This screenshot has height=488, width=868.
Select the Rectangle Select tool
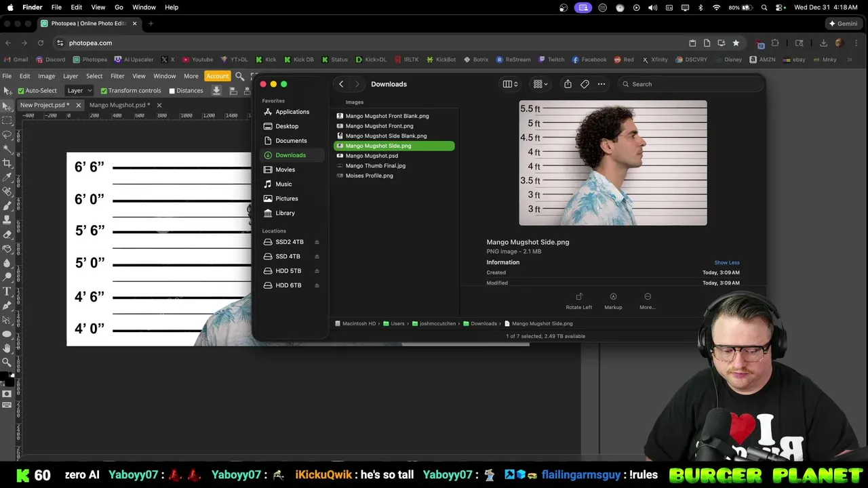pos(7,121)
